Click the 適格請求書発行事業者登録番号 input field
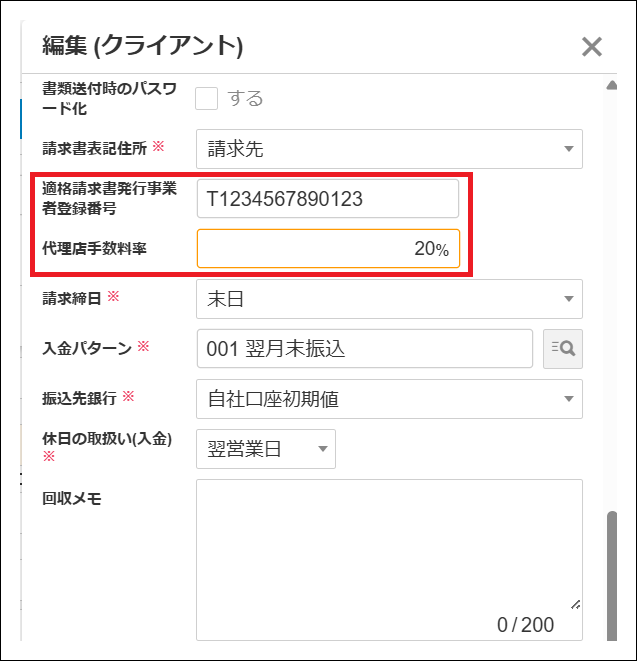 (x=327, y=198)
